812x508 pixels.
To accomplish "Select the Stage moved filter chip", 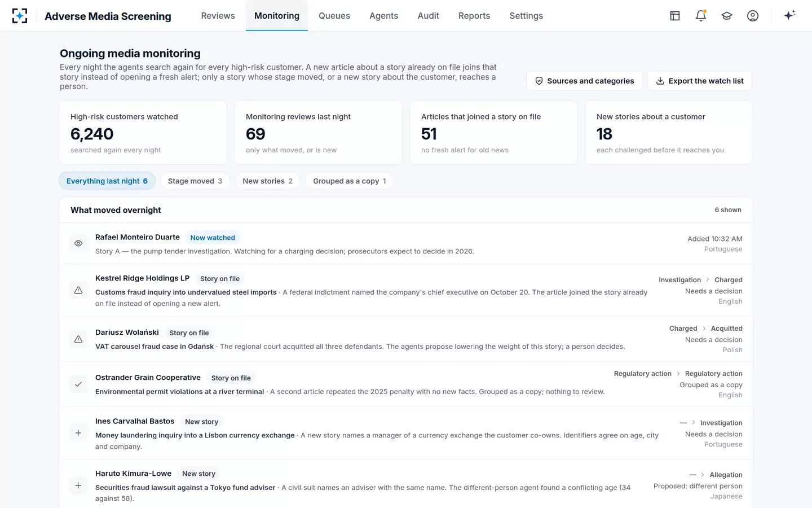I will point(195,181).
